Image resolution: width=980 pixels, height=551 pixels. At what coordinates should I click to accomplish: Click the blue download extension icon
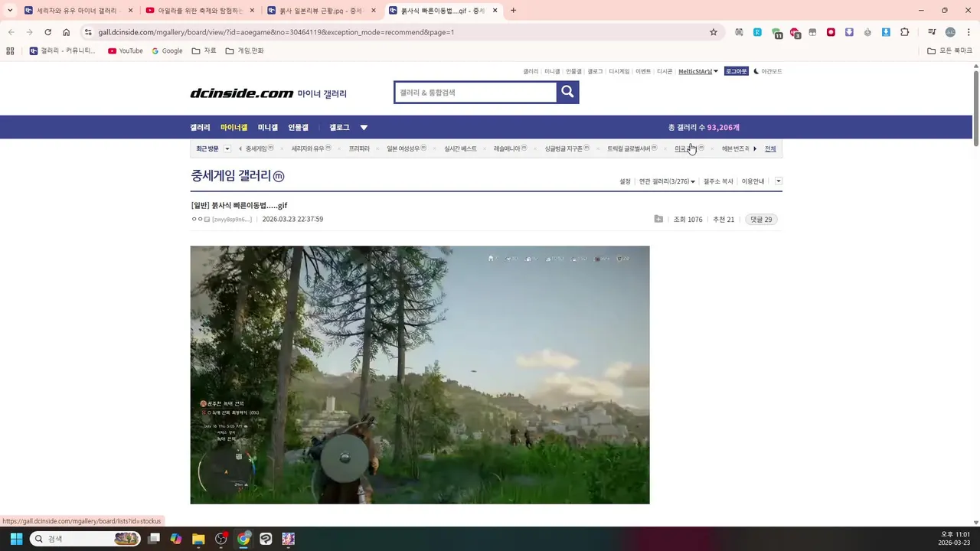(886, 32)
